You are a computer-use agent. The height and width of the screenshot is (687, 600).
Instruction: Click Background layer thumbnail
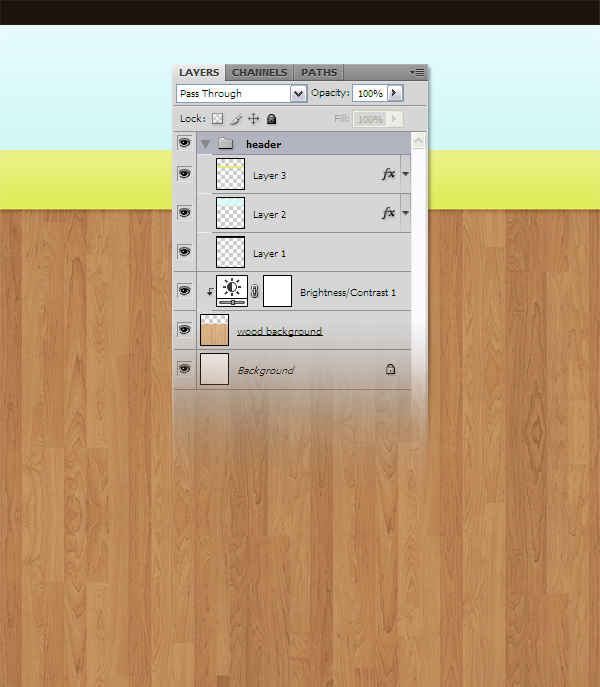tap(214, 369)
